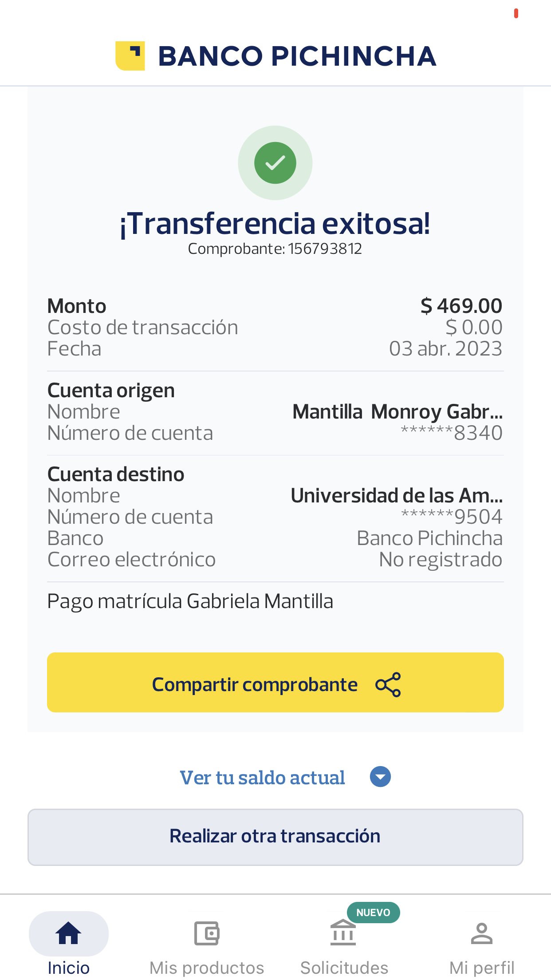Tap the NUEVO badge on Solicitudes
Viewport: 551px width, 980px height.
[373, 913]
